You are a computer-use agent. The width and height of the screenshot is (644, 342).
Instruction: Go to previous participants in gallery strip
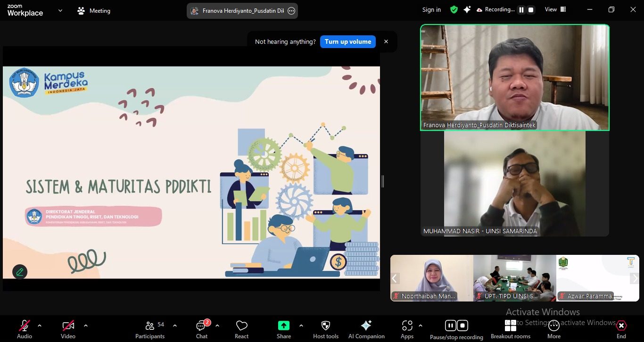click(395, 278)
